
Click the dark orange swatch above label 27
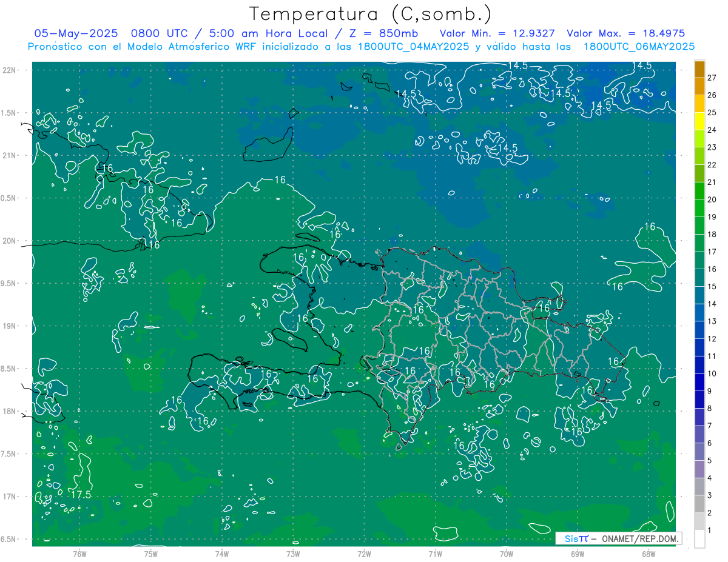pos(699,69)
